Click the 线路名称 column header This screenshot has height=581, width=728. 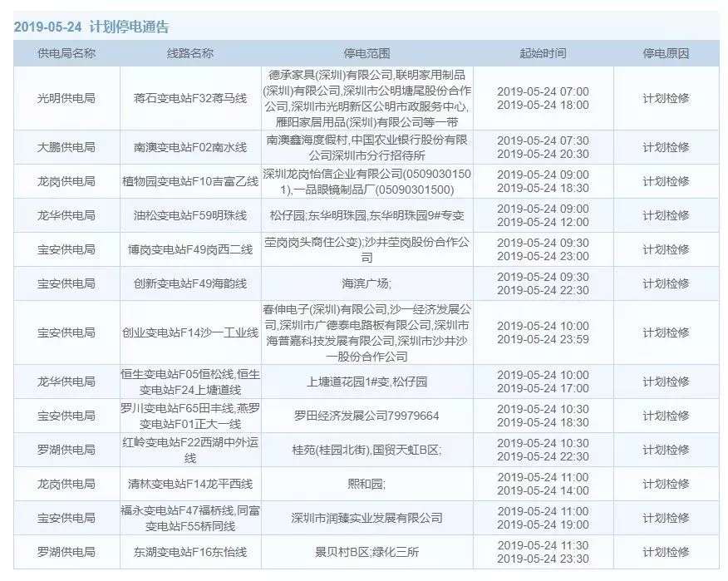click(x=190, y=53)
